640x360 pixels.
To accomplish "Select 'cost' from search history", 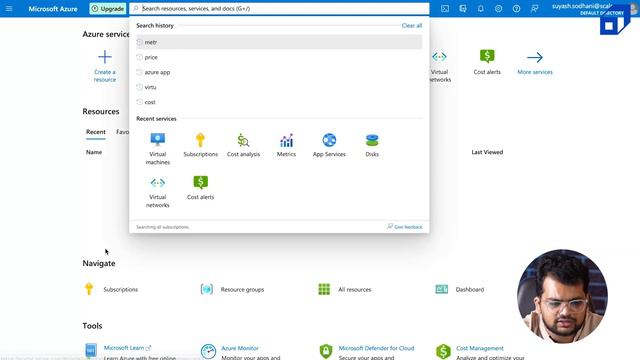I will point(279,102).
